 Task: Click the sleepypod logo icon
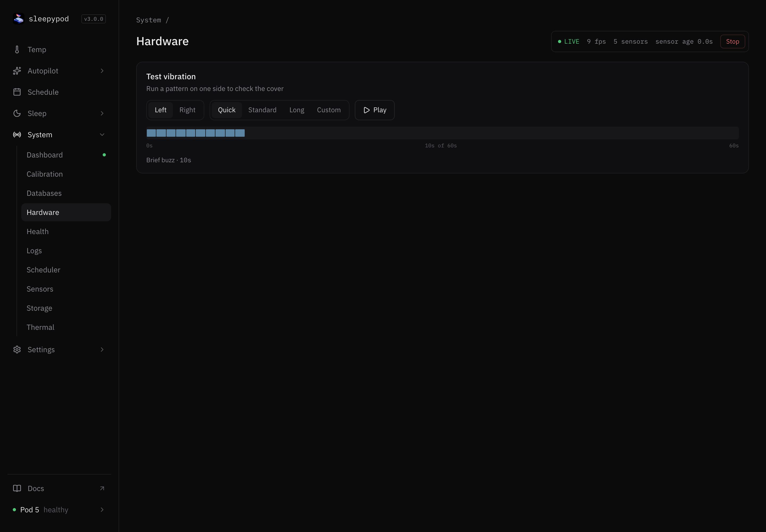(x=18, y=19)
